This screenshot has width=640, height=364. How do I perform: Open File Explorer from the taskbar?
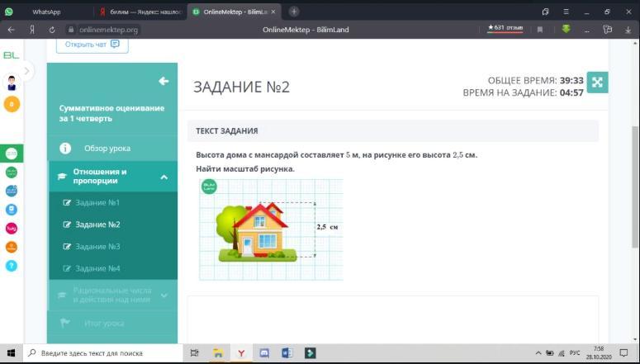click(x=218, y=353)
